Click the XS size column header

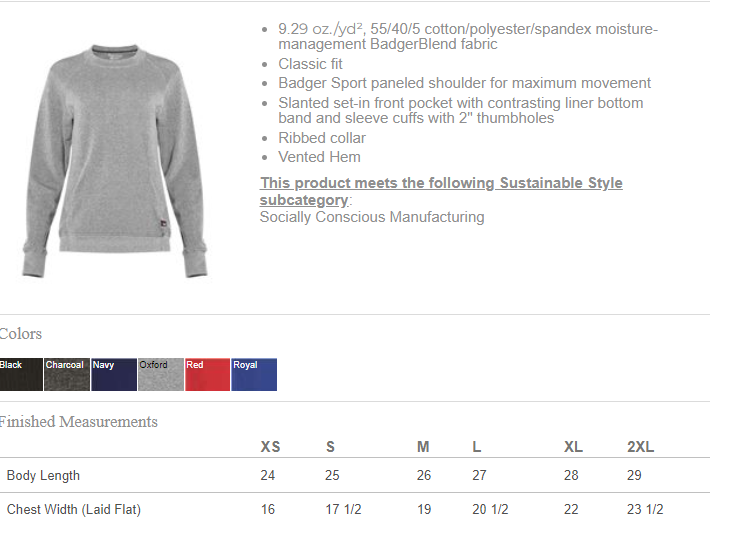[270, 447]
